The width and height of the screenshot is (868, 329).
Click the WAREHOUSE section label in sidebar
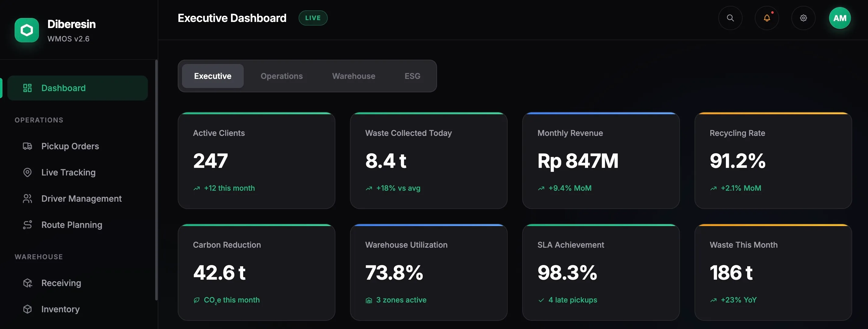38,257
